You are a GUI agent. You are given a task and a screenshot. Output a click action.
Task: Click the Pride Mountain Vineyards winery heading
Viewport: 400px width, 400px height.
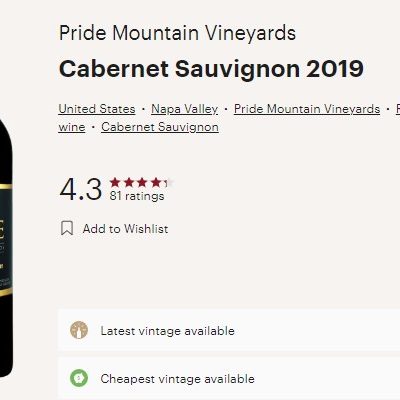click(177, 33)
